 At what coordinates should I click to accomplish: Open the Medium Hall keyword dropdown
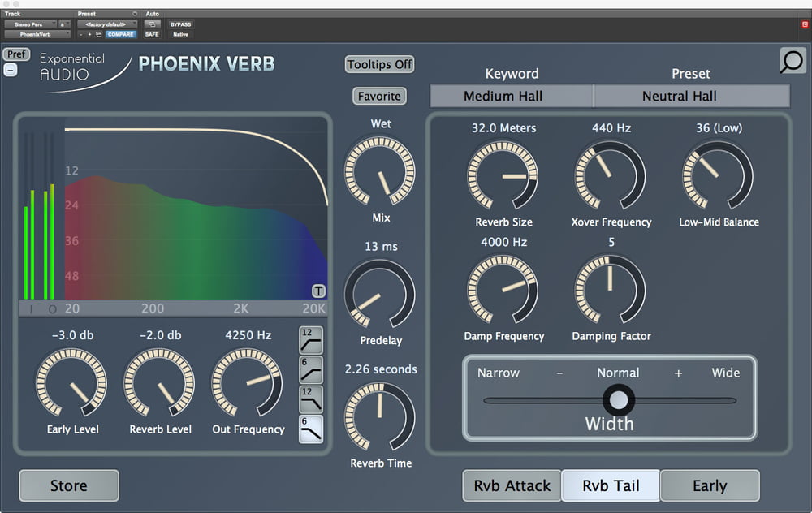(x=510, y=96)
